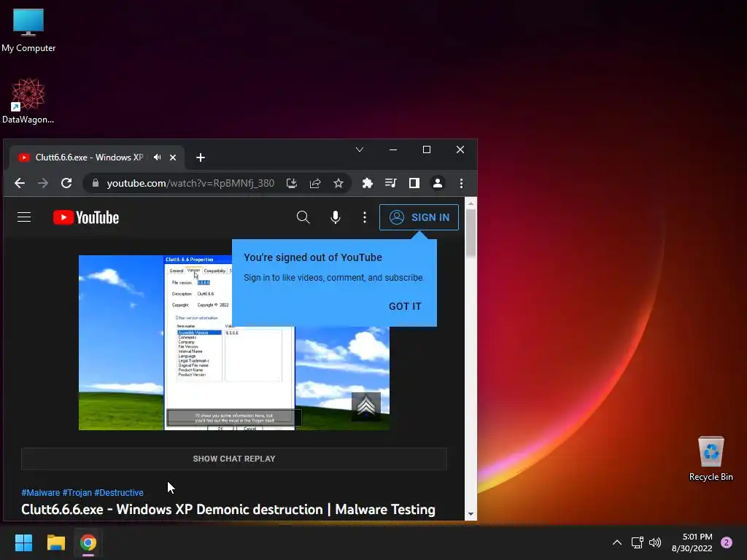This screenshot has width=747, height=560.
Task: Click scrollbar up arrow
Action: tap(471, 203)
